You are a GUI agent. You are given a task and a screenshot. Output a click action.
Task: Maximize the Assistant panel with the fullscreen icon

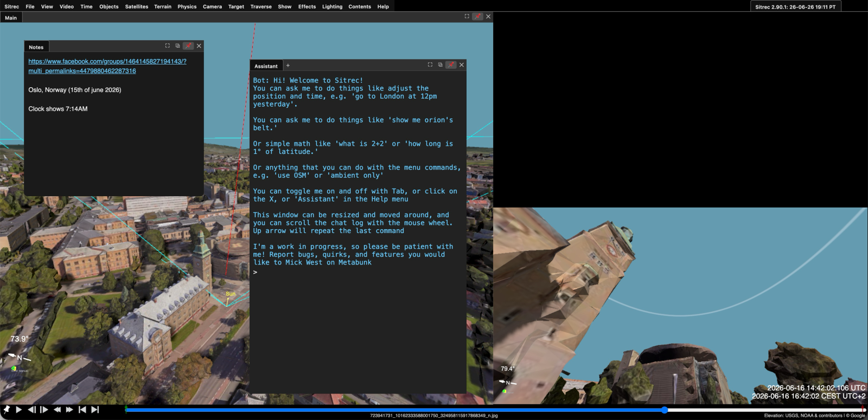point(430,64)
